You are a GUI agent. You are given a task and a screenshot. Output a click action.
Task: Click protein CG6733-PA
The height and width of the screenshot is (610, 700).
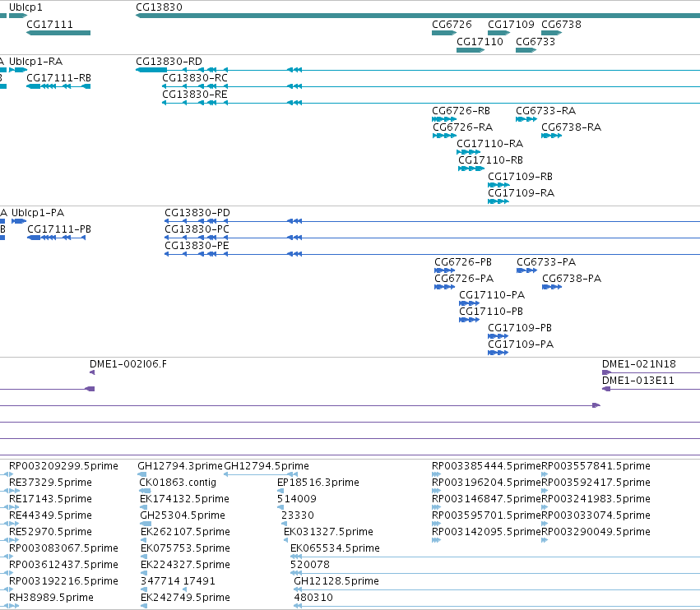(546, 261)
